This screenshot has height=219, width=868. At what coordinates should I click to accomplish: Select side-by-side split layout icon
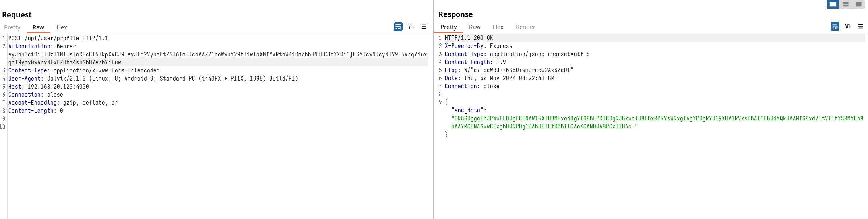pos(833,4)
